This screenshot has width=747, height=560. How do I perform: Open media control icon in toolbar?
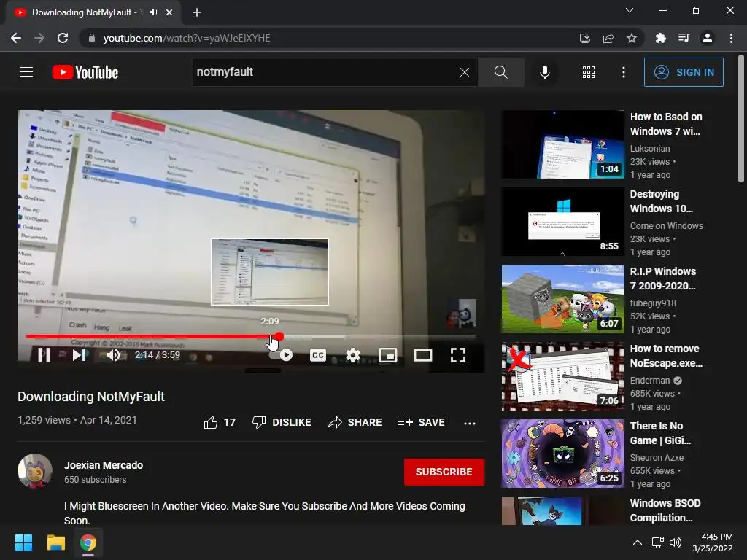[x=684, y=38]
